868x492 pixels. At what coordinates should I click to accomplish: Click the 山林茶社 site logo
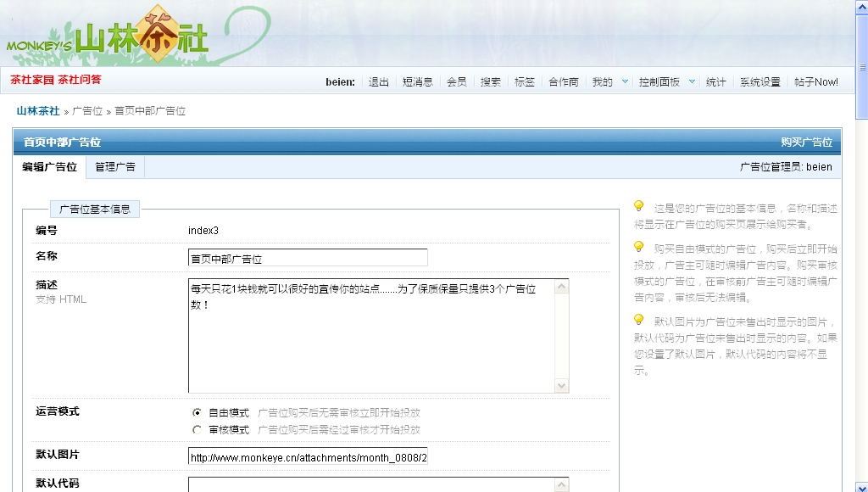(x=108, y=36)
